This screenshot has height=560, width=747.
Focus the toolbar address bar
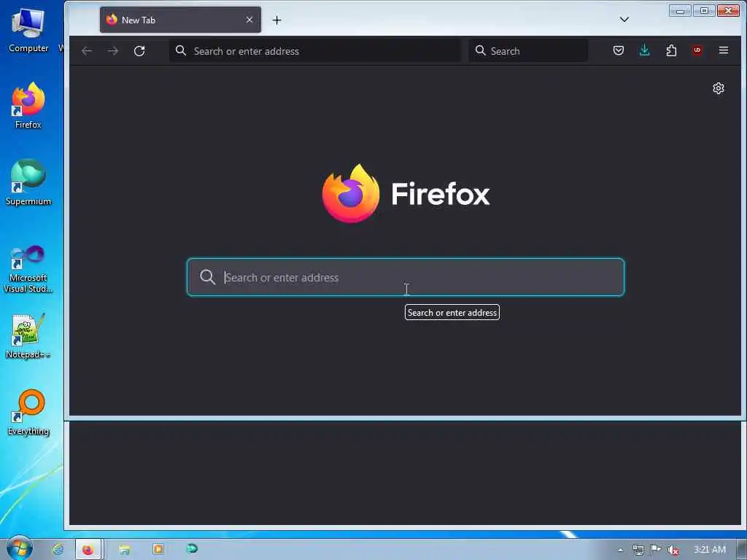pos(315,51)
